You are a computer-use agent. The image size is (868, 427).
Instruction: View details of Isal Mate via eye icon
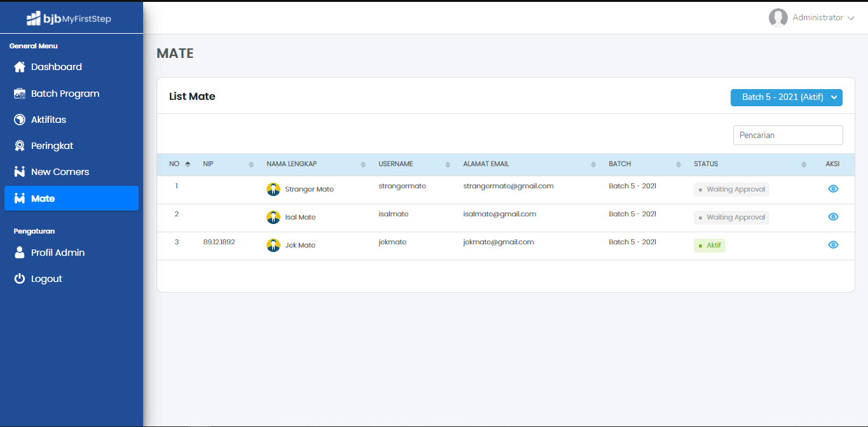click(833, 217)
